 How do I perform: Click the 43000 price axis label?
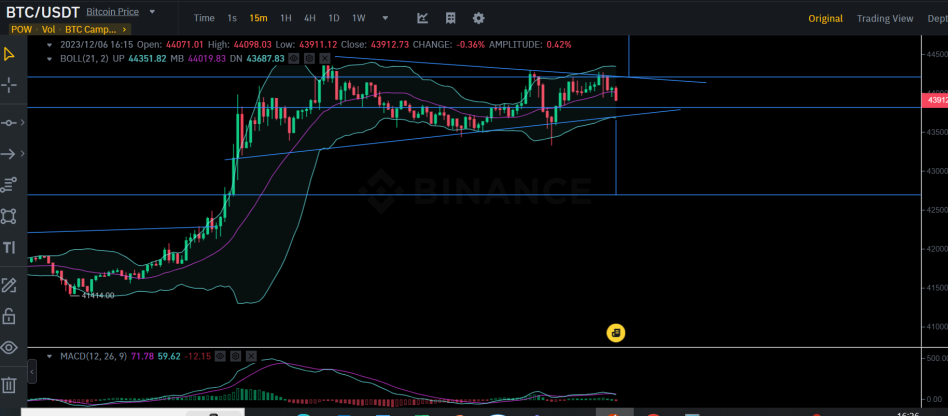935,171
